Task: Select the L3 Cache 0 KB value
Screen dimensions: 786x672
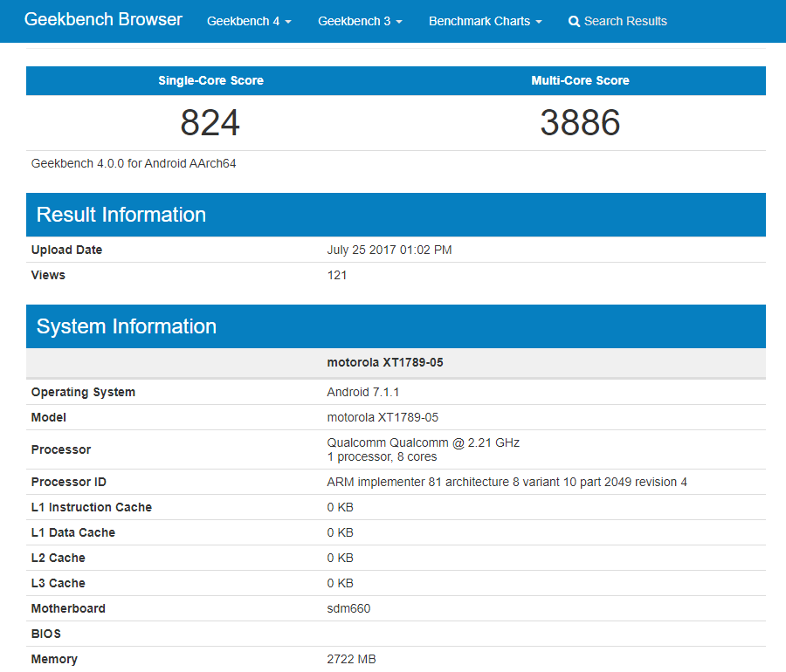Action: coord(341,583)
